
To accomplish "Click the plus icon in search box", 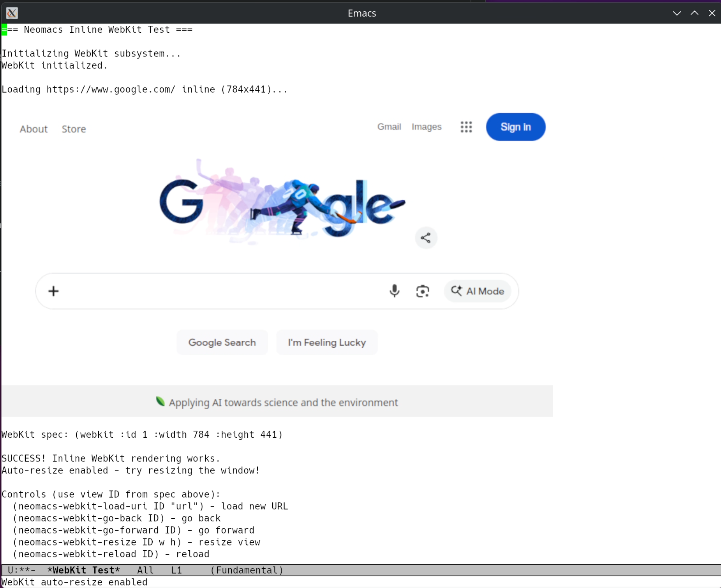I will (x=53, y=291).
